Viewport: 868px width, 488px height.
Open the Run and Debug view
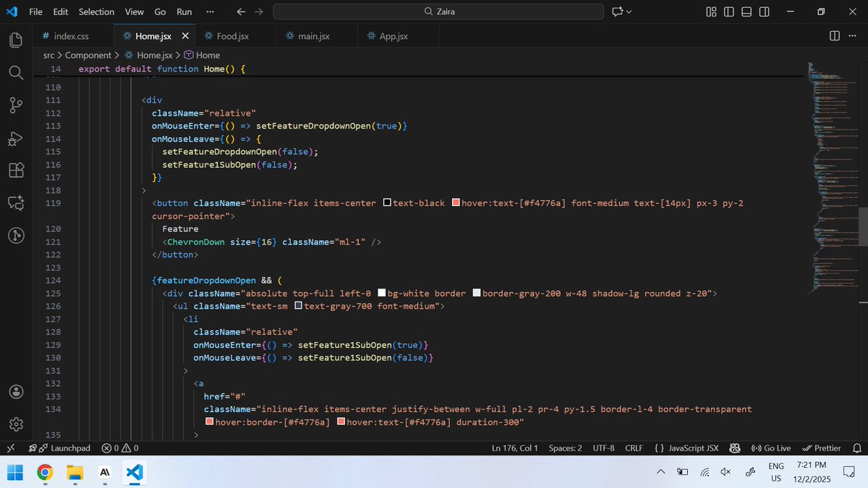tap(15, 139)
